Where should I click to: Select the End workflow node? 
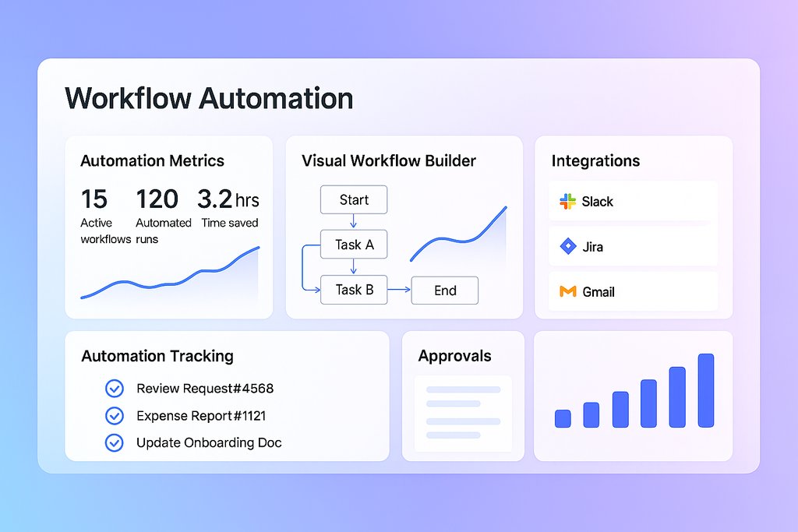click(x=444, y=291)
